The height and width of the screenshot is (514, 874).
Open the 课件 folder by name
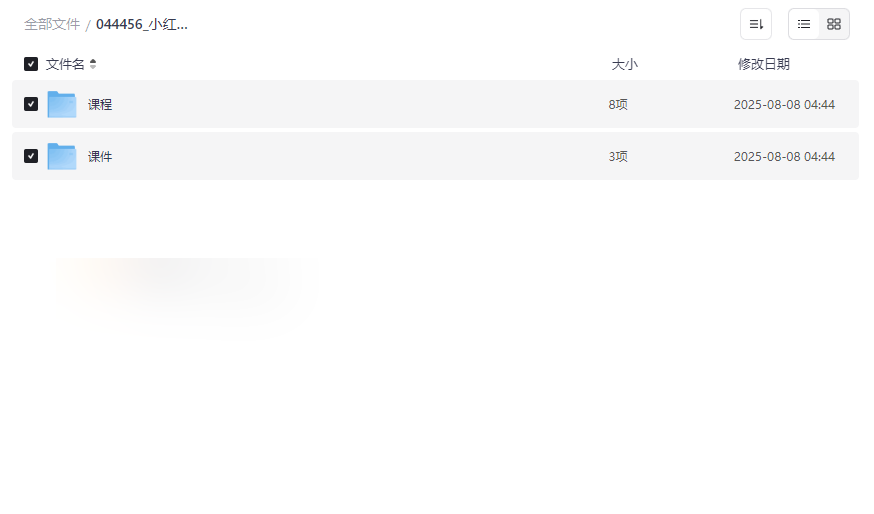[100, 156]
